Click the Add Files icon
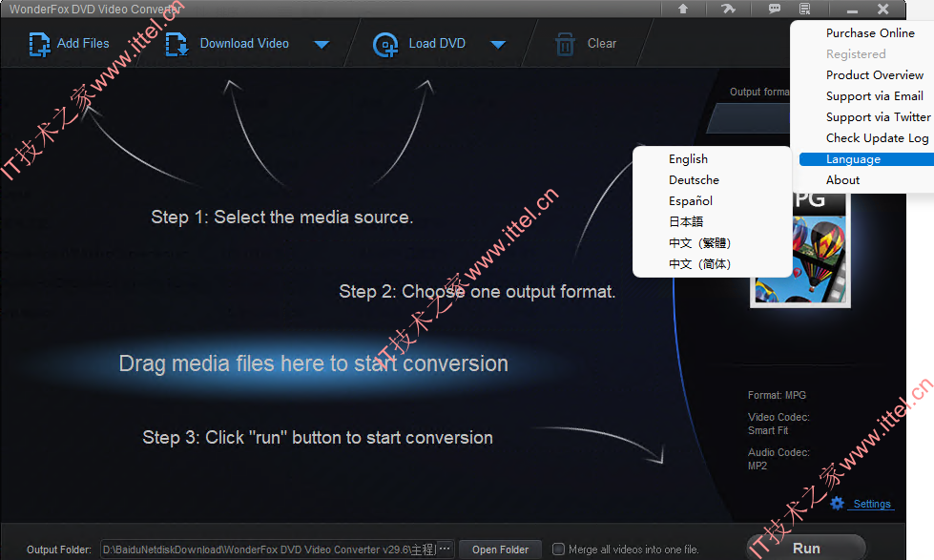The image size is (934, 560). pos(39,44)
